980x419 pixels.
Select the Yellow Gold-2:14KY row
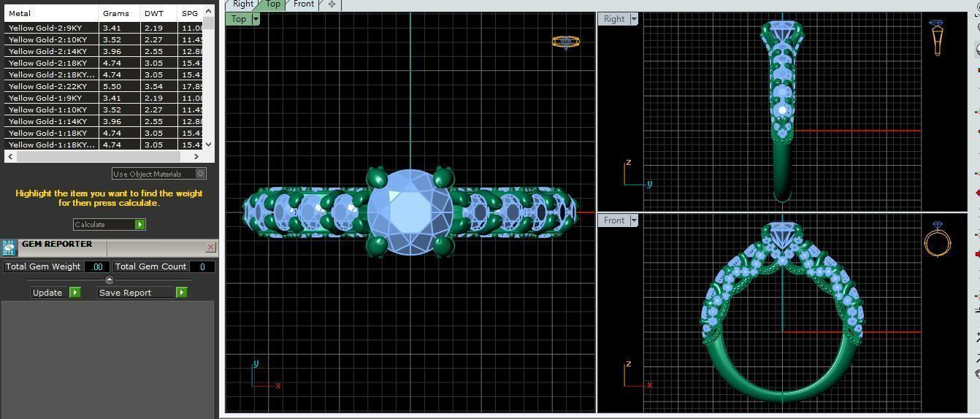104,51
